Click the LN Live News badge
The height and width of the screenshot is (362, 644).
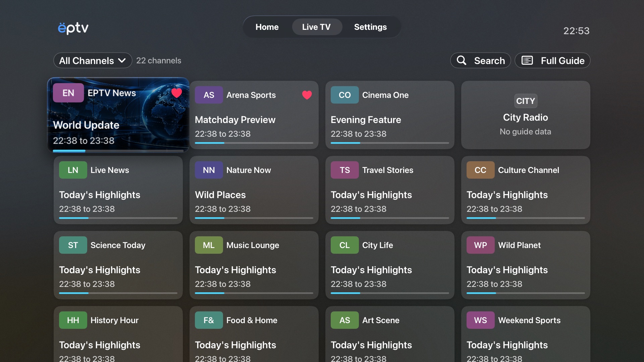[x=73, y=170]
